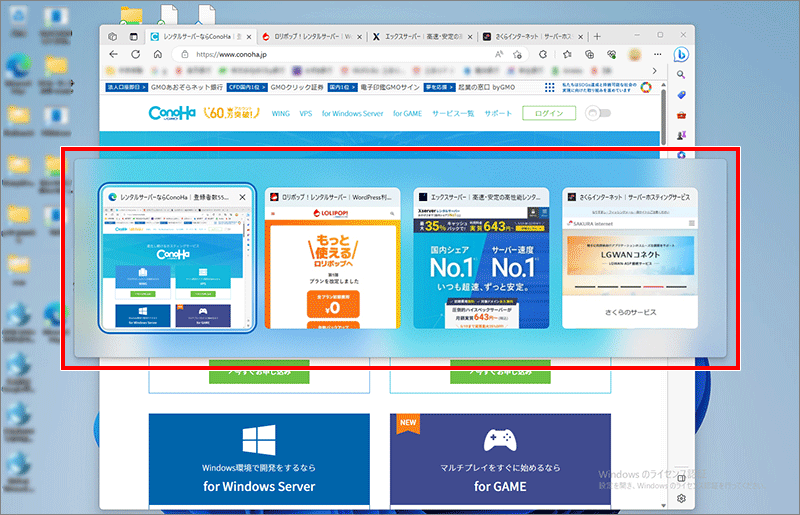
Task: Click the Browser essentials heart icon
Action: coord(612,54)
